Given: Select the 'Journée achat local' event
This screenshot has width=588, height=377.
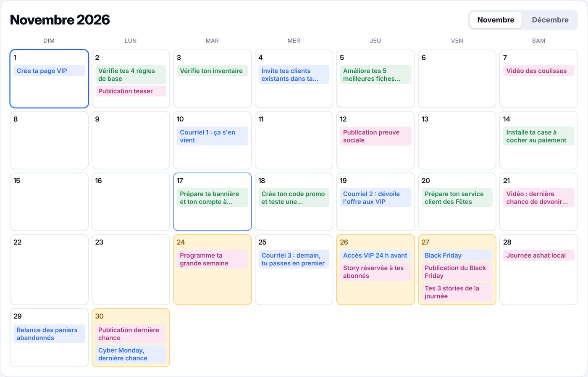Looking at the screenshot, I should (x=538, y=256).
